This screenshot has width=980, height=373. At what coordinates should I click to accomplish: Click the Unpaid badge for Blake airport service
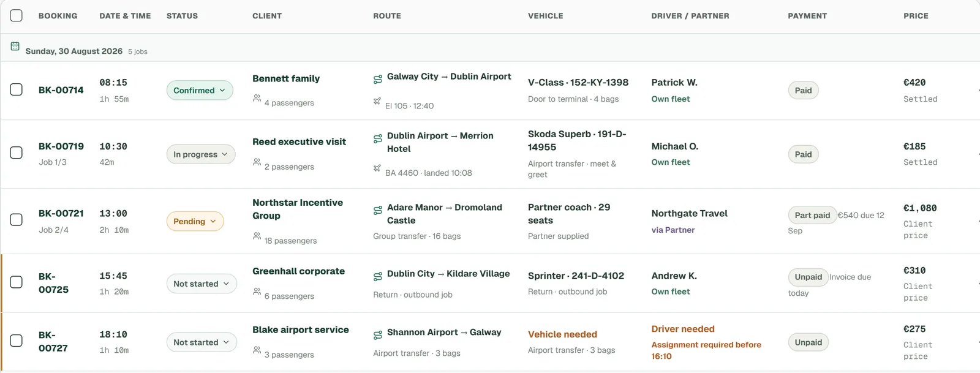(x=808, y=342)
